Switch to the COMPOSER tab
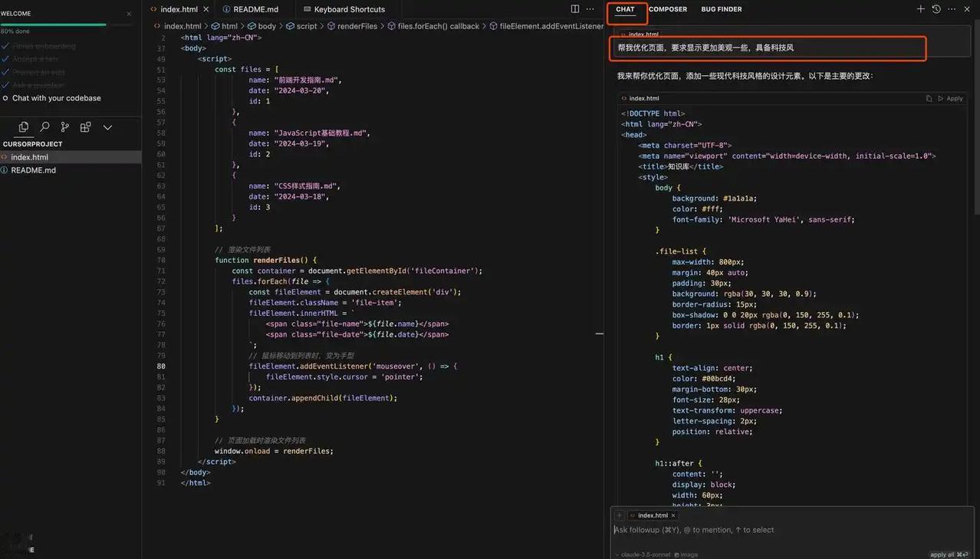 point(668,9)
